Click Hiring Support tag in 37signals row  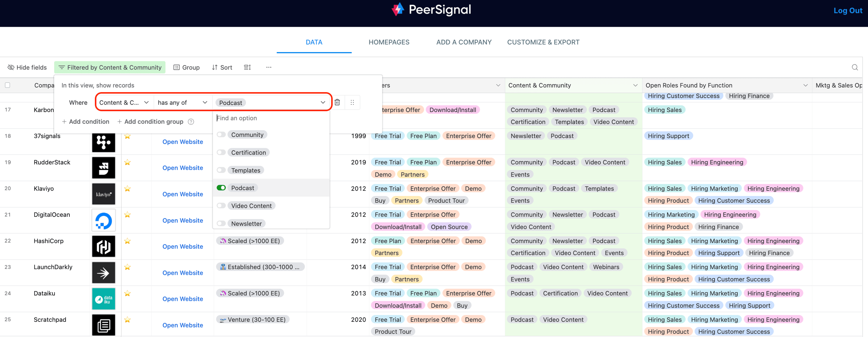pyautogui.click(x=668, y=136)
